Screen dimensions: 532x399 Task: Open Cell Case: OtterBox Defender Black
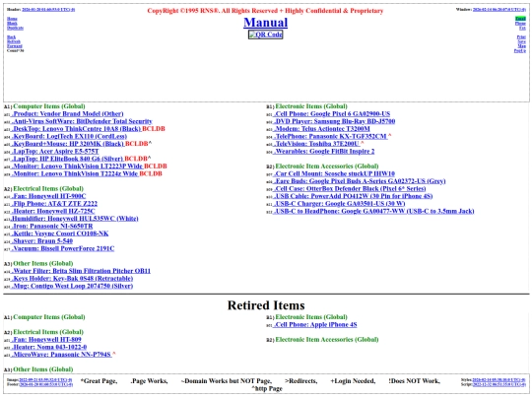pyautogui.click(x=350, y=188)
